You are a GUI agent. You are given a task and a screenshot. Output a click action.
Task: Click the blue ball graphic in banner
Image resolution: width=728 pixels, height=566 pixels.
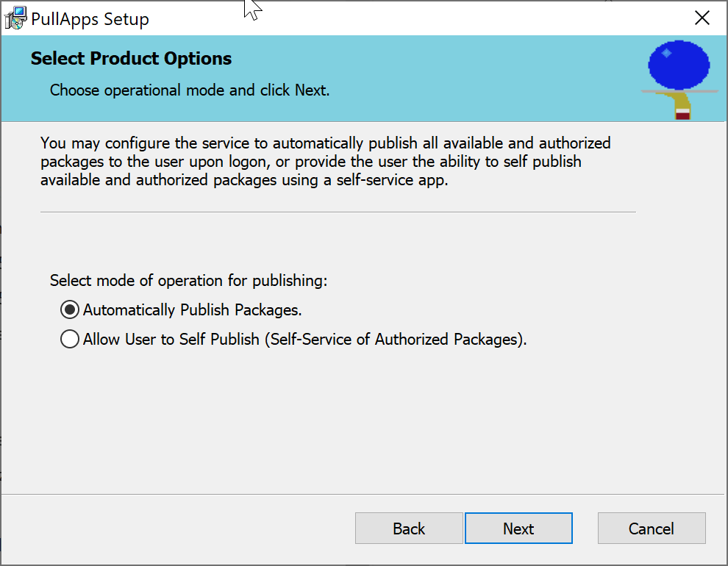679,65
